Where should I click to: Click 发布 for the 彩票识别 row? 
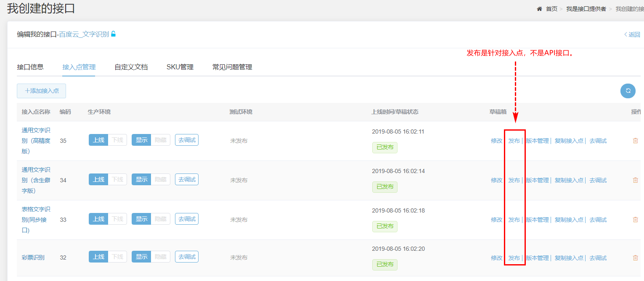coord(514,258)
